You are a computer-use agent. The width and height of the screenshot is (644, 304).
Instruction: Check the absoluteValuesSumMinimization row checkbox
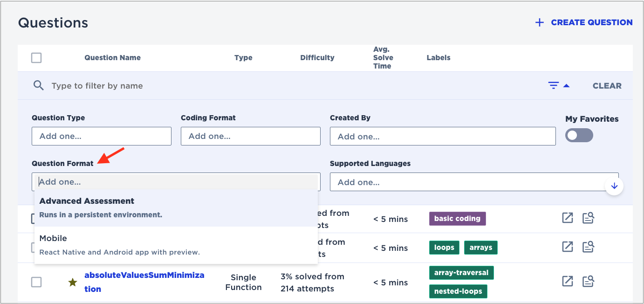point(36,282)
